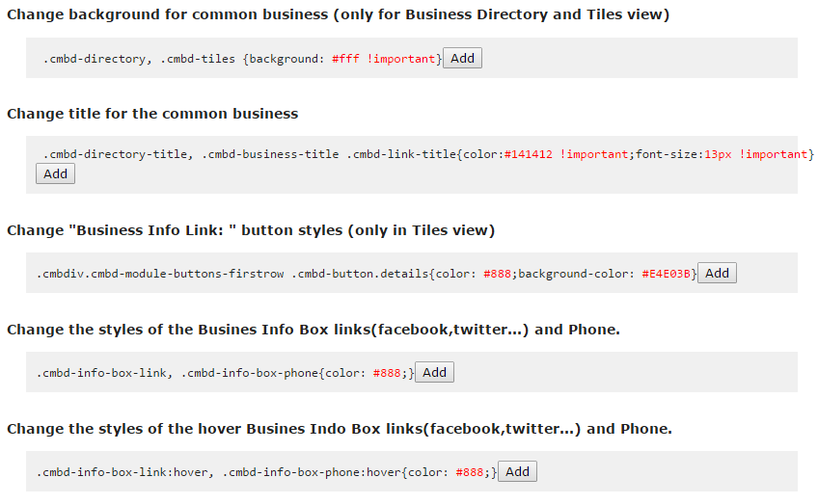The width and height of the screenshot is (818, 504).
Task: Click Add beside .cmbd-info-box-phone:hover rule
Action: pos(517,471)
